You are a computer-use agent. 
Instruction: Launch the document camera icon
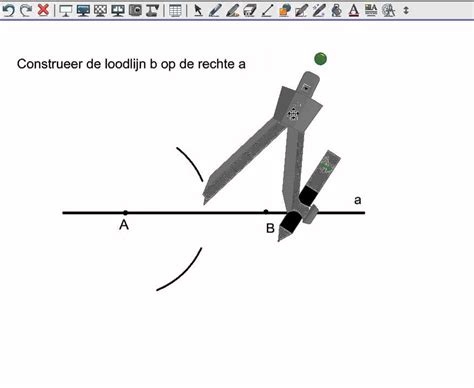[x=152, y=11]
